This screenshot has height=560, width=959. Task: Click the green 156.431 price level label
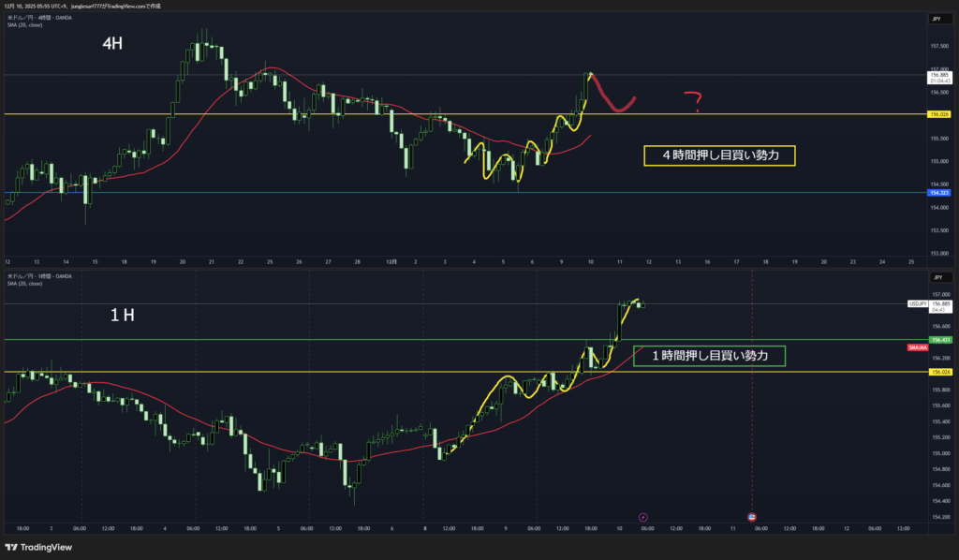click(x=938, y=339)
